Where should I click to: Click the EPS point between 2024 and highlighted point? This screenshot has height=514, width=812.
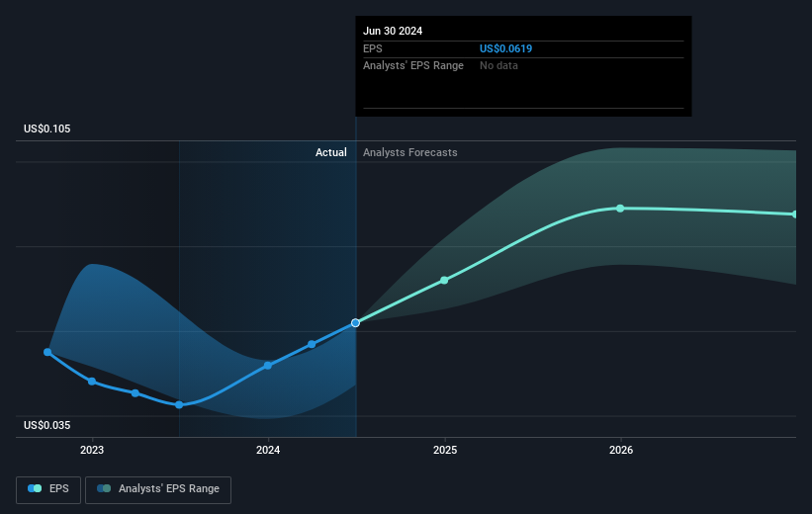click(x=312, y=344)
